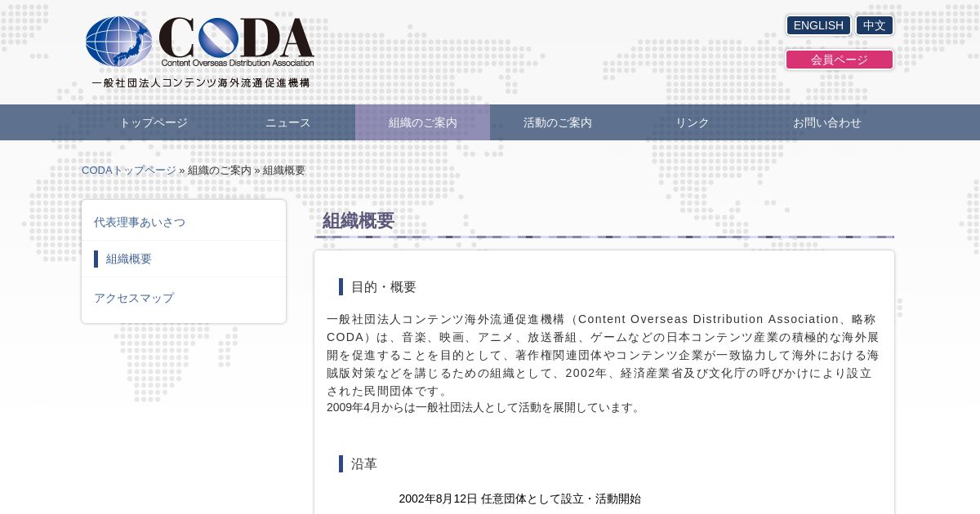
Task: Open お問い合わせ contact page
Action: pos(827,122)
